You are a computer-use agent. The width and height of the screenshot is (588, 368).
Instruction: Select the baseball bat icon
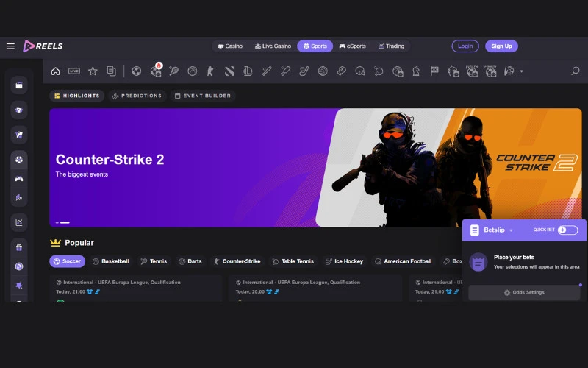point(267,71)
